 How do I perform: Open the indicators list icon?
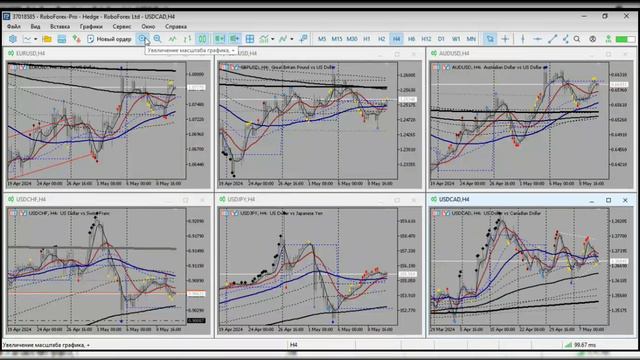[264, 39]
